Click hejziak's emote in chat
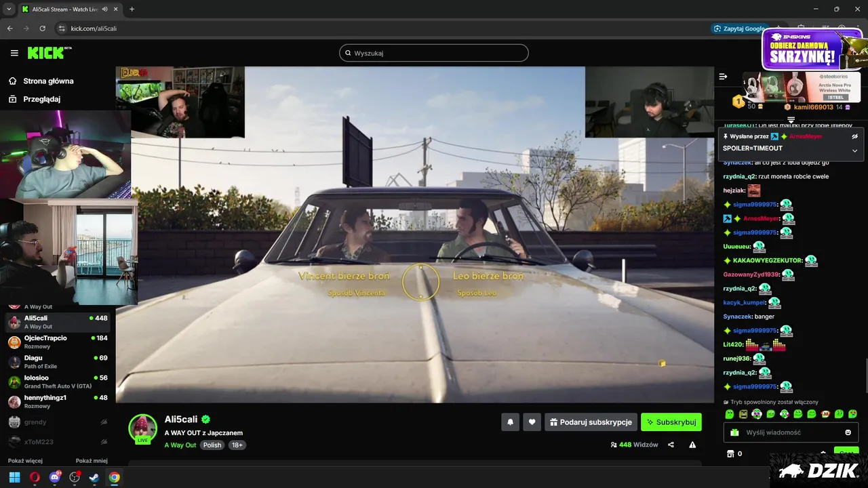 (754, 190)
